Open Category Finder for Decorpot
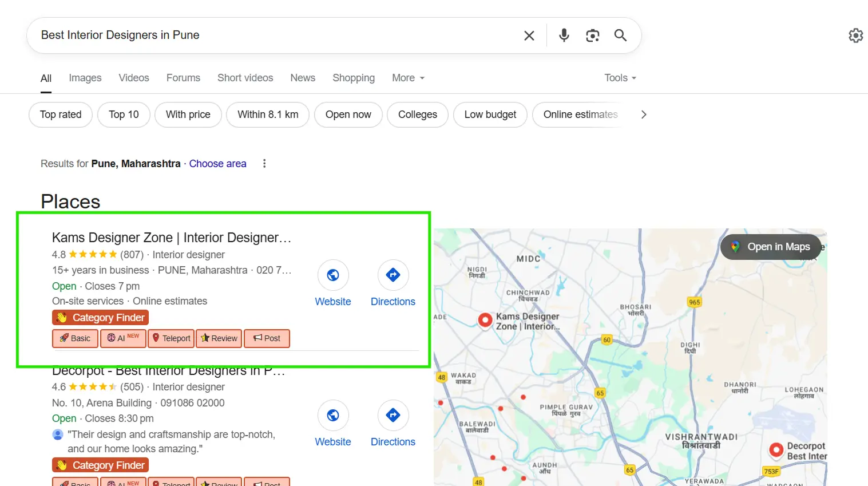 101,465
